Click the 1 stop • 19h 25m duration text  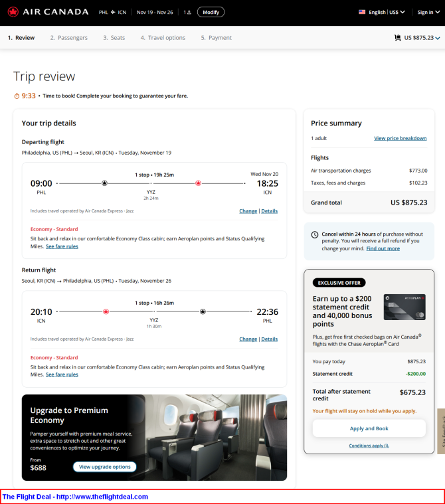pos(154,175)
